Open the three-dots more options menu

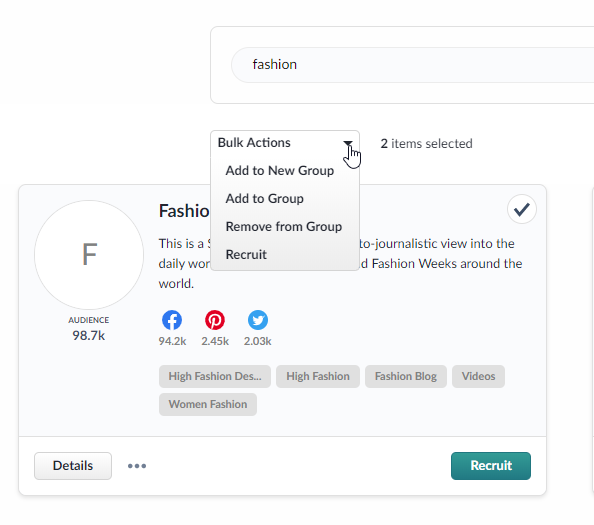137,466
